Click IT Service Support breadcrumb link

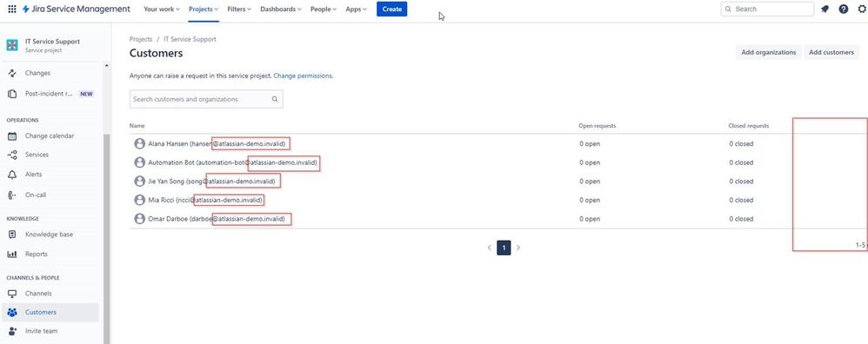190,39
